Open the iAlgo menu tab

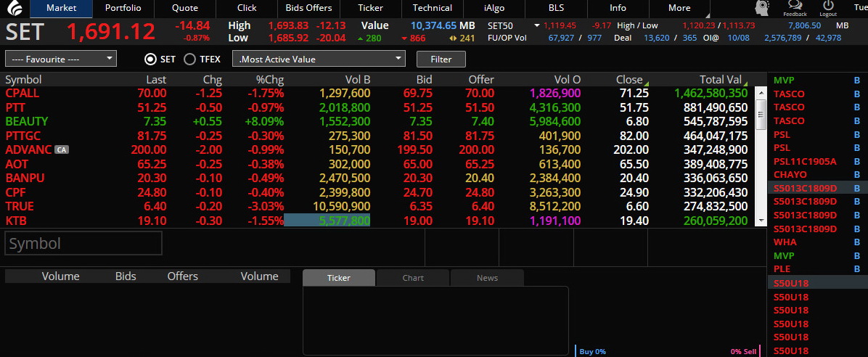click(494, 8)
